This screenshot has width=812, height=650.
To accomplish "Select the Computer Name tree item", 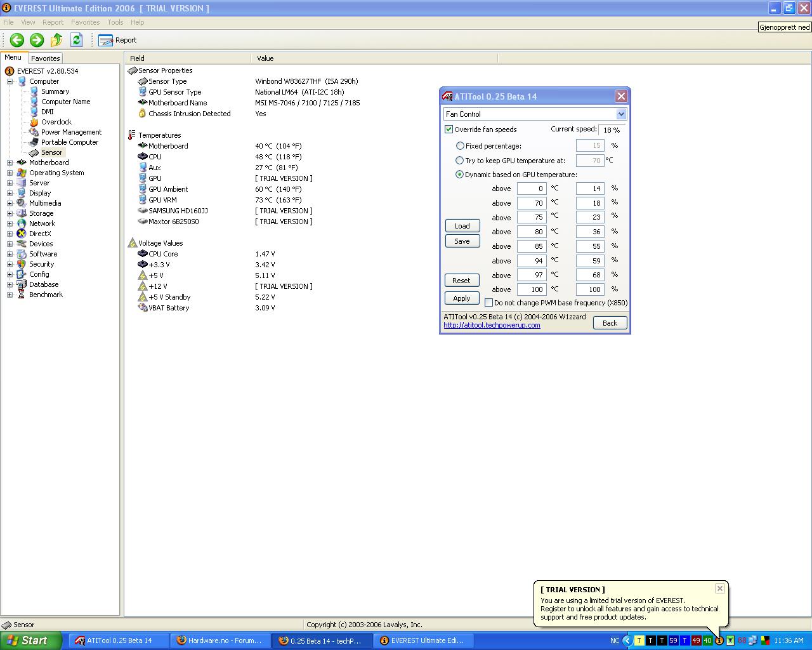I will pos(65,102).
